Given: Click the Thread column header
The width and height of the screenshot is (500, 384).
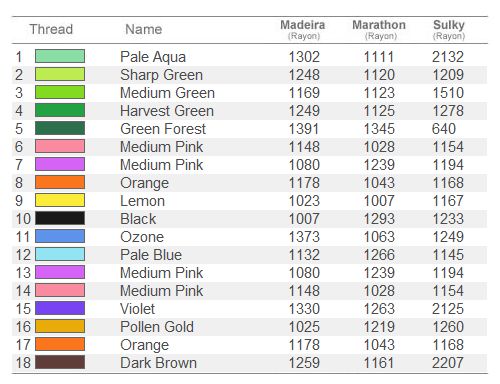Looking at the screenshot, I should [x=51, y=29].
